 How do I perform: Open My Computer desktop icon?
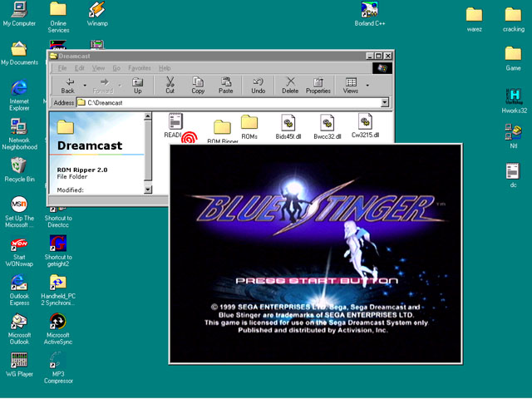[x=19, y=14]
